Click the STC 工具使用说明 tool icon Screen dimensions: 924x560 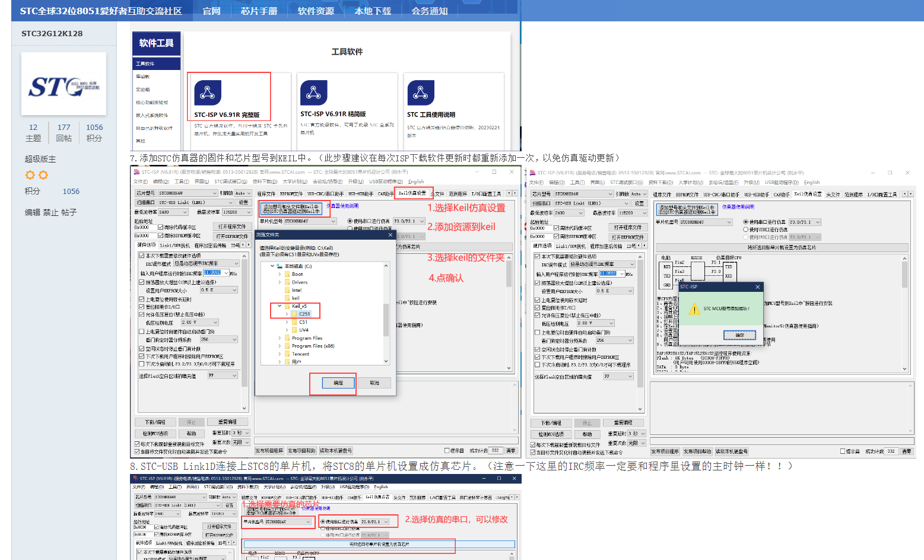tap(421, 93)
